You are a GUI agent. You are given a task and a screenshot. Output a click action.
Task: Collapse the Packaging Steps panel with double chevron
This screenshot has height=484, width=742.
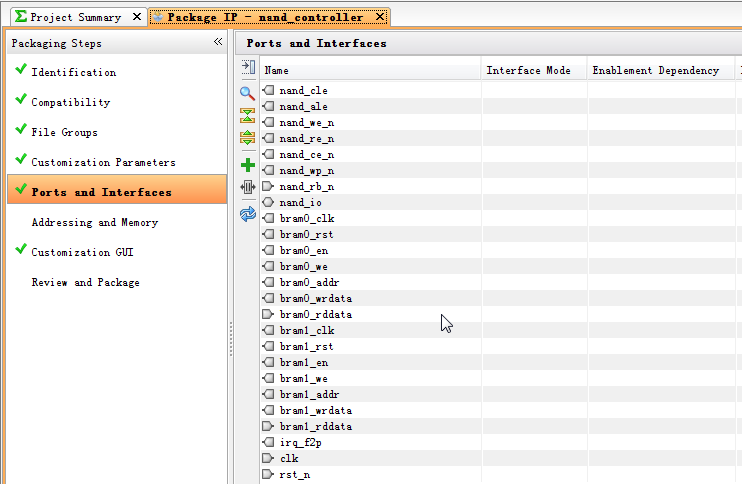(x=218, y=42)
